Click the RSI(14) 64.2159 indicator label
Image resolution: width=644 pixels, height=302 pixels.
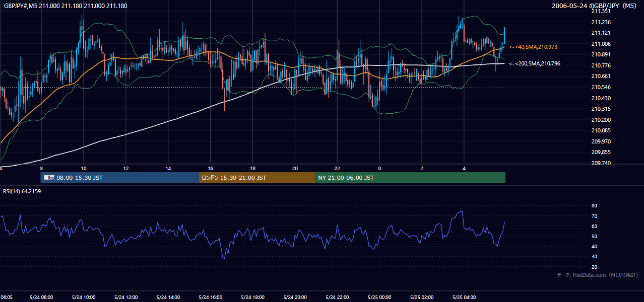pyautogui.click(x=21, y=191)
